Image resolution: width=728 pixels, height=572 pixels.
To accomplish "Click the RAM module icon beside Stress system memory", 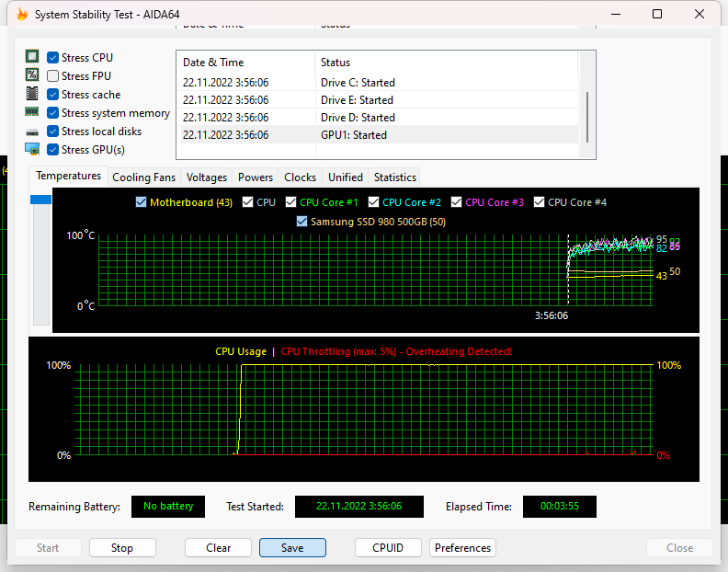I will (x=31, y=111).
